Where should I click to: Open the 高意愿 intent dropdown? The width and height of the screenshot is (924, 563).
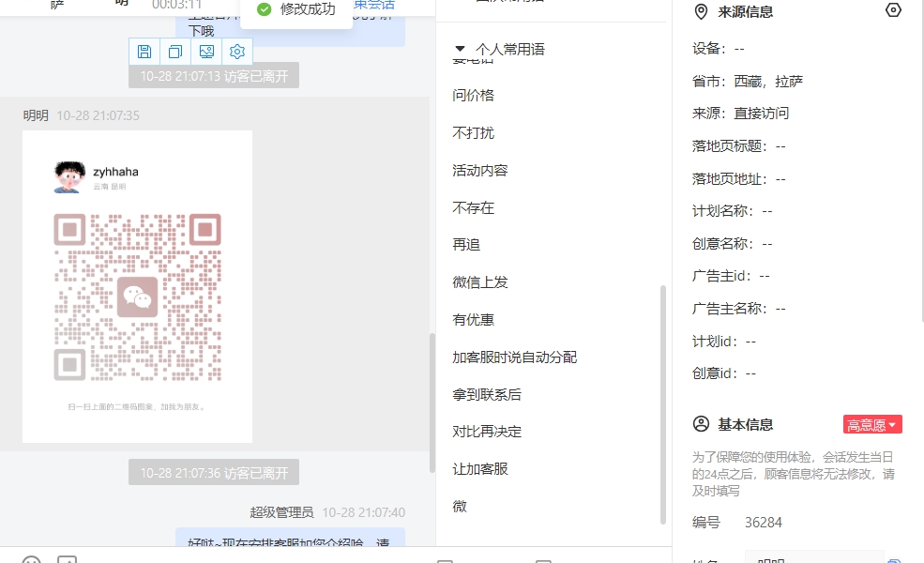872,424
